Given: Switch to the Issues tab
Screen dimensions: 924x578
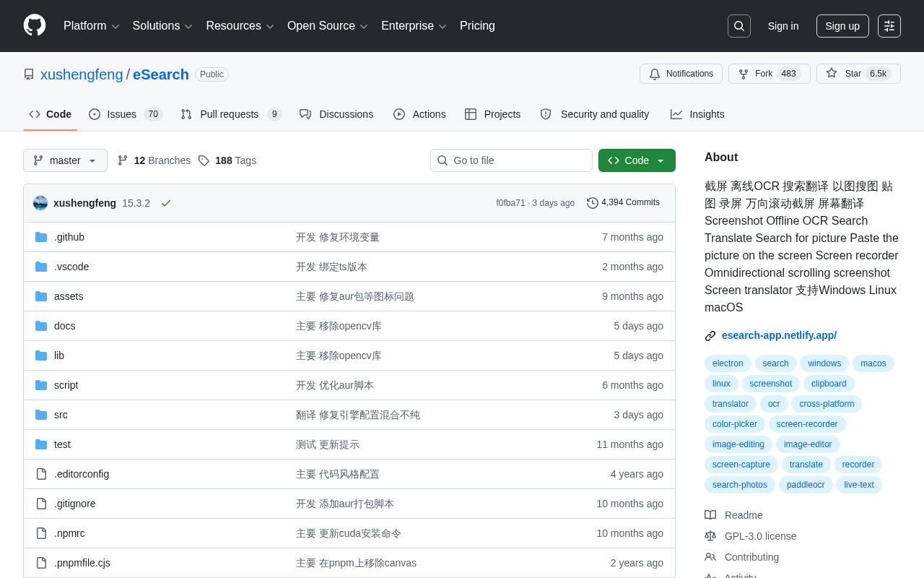Looking at the screenshot, I should click(126, 114).
